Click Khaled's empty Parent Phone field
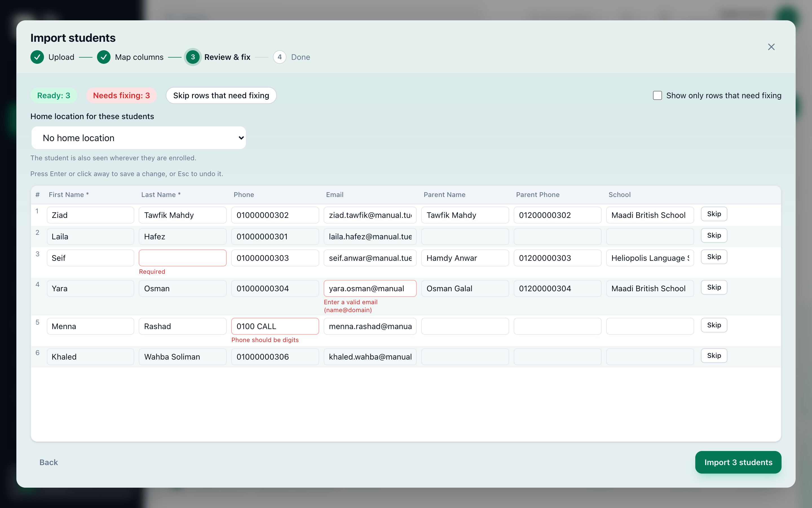The width and height of the screenshot is (812, 508). (558, 357)
